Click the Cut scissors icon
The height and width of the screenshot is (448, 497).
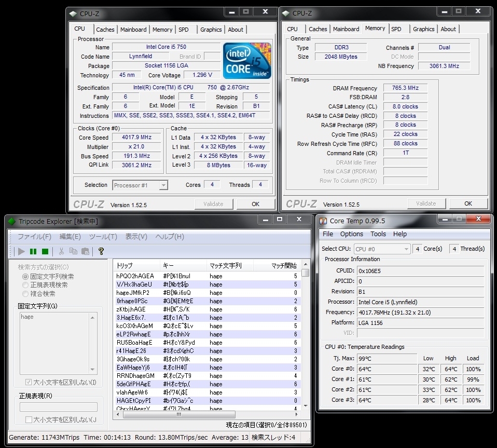click(x=62, y=251)
